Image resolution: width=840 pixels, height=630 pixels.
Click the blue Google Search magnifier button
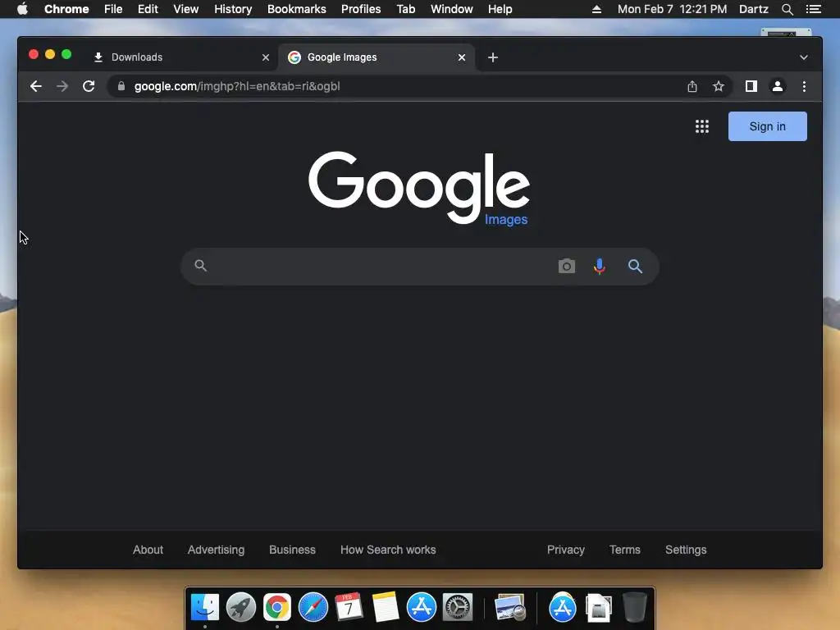coord(635,267)
